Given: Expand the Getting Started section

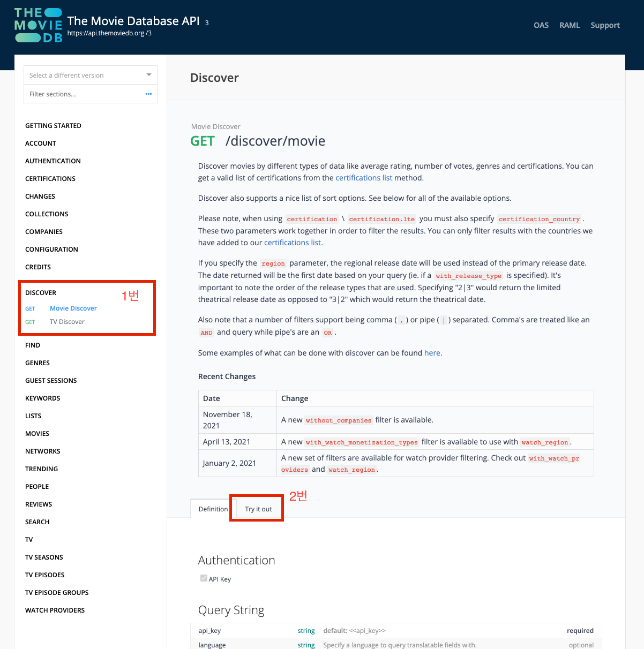Looking at the screenshot, I should (53, 126).
